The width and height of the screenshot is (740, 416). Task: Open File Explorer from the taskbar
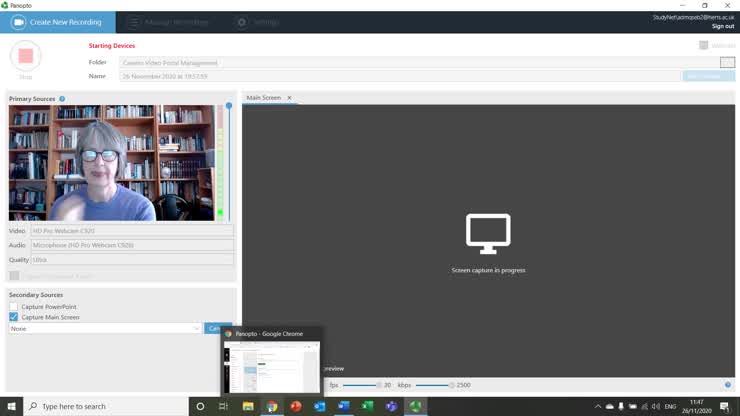[248, 406]
